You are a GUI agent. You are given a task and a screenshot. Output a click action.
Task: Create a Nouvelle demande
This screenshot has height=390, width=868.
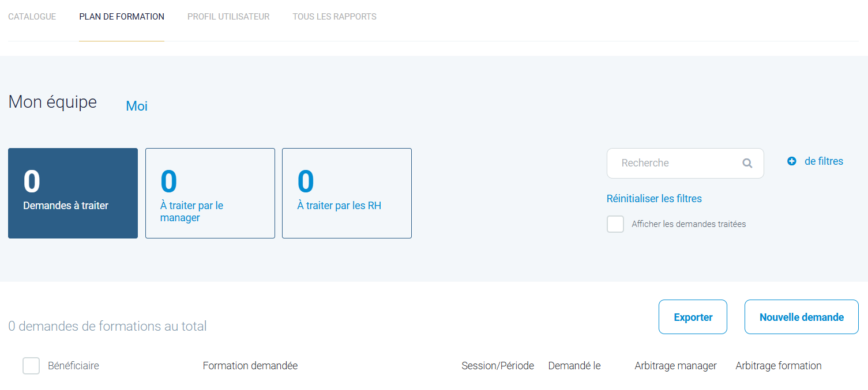click(801, 317)
